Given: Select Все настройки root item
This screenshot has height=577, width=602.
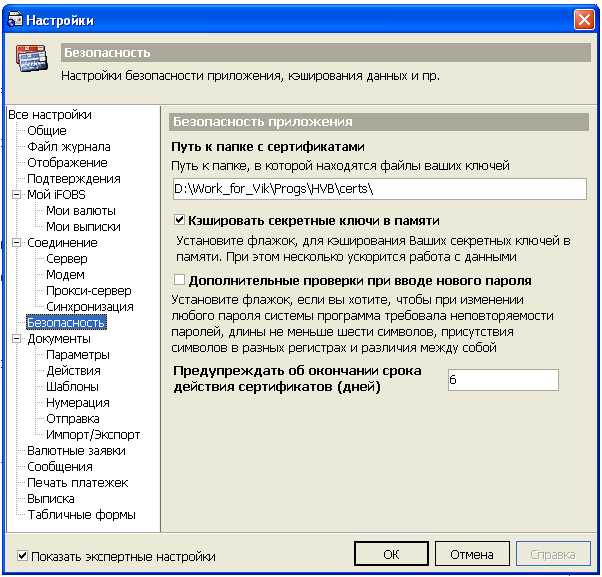Looking at the screenshot, I should (x=50, y=114).
